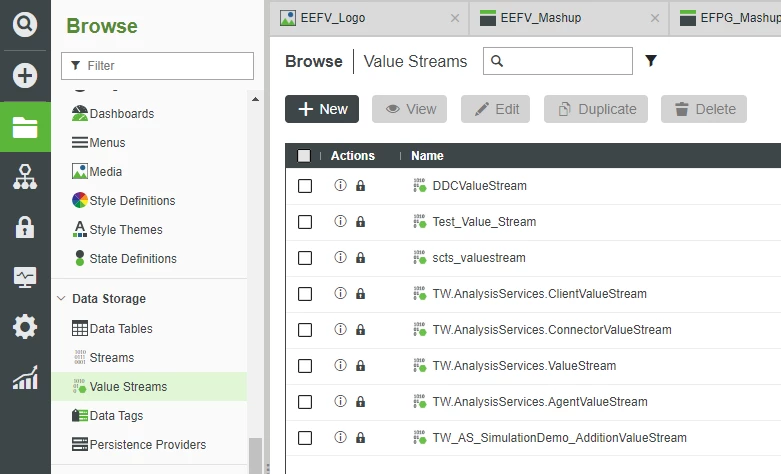Click the browse panel scroll-up arrow
This screenshot has width=781, height=474.
[x=256, y=99]
